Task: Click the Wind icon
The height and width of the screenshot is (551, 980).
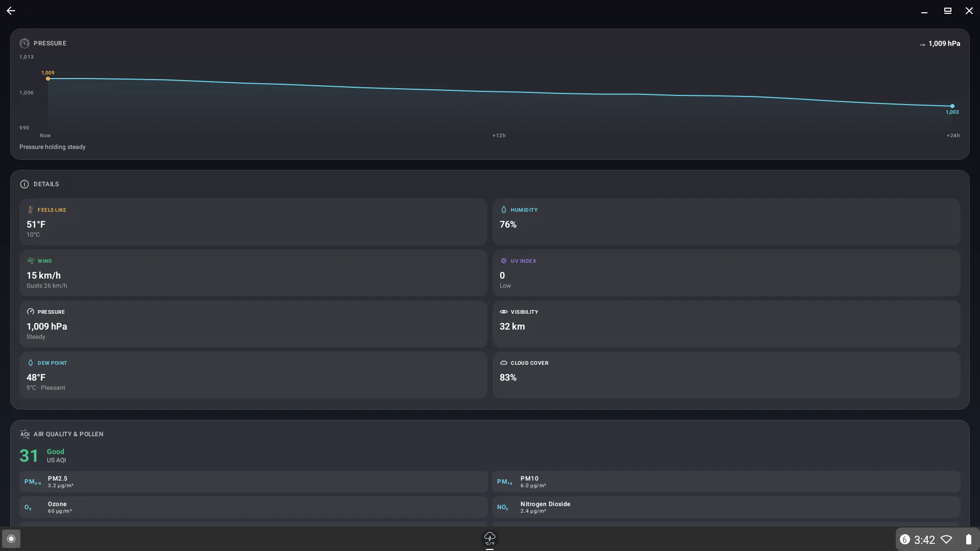Action: point(31,261)
